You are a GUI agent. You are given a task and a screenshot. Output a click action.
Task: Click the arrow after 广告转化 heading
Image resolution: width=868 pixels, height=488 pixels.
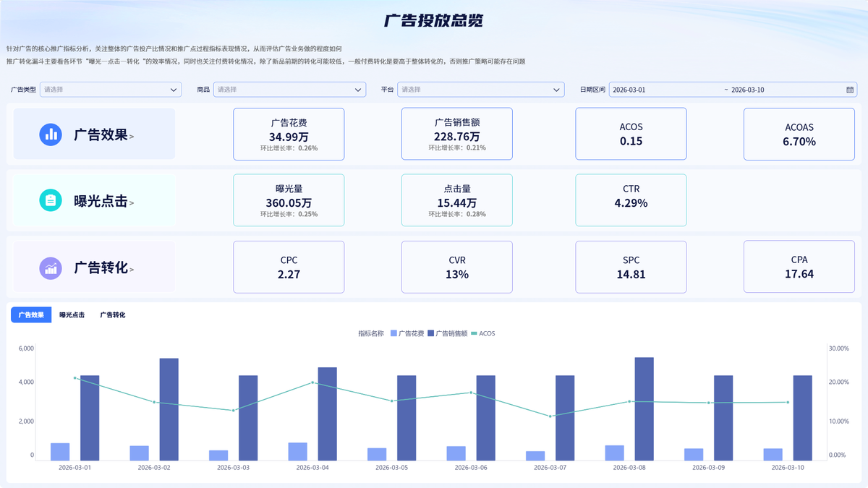pyautogui.click(x=132, y=270)
